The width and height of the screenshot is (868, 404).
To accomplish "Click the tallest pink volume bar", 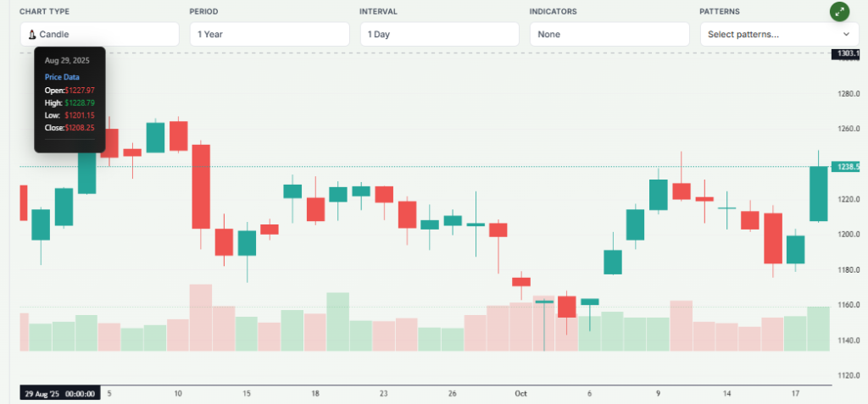I will 201,318.
